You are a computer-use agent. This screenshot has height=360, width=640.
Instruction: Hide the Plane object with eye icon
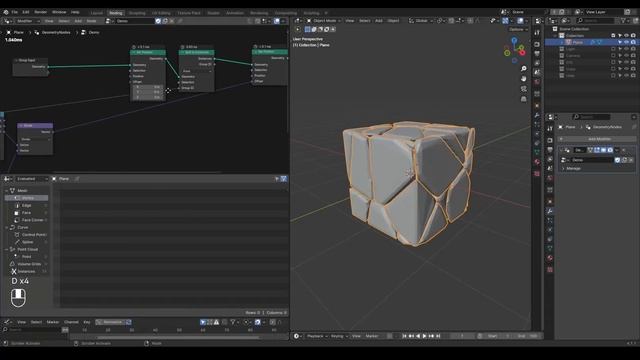627,42
